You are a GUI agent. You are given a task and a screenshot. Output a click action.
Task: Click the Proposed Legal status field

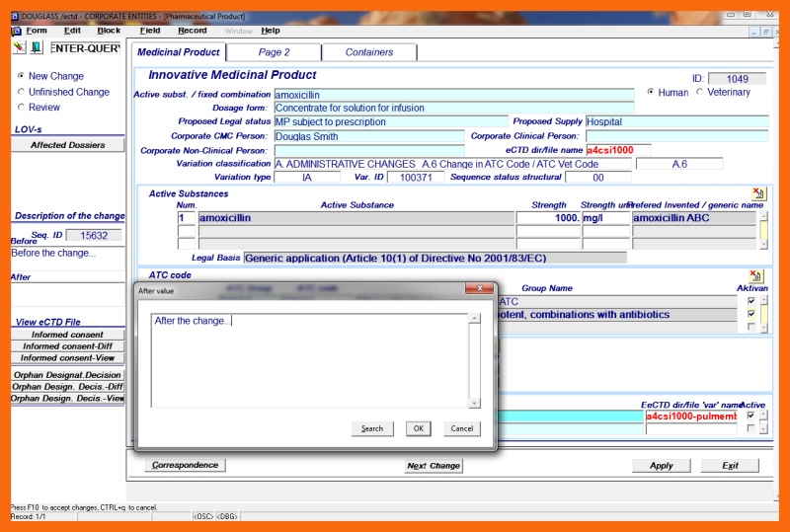(x=391, y=122)
